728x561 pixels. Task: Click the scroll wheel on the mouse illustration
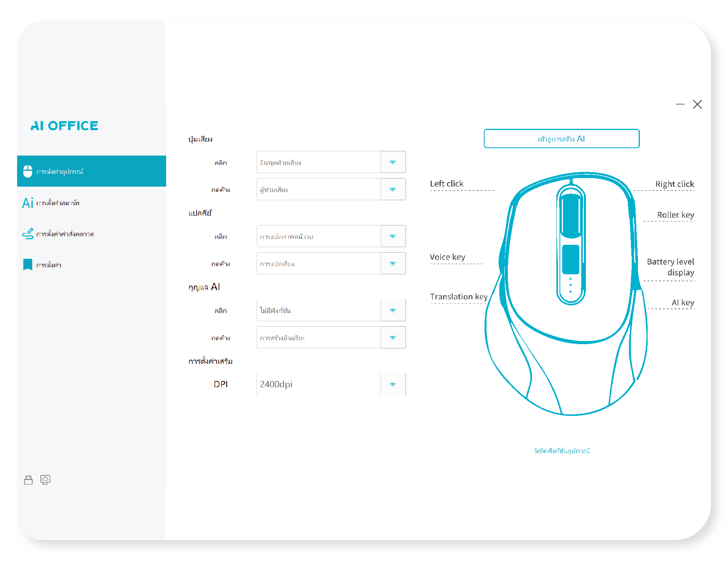click(x=571, y=215)
